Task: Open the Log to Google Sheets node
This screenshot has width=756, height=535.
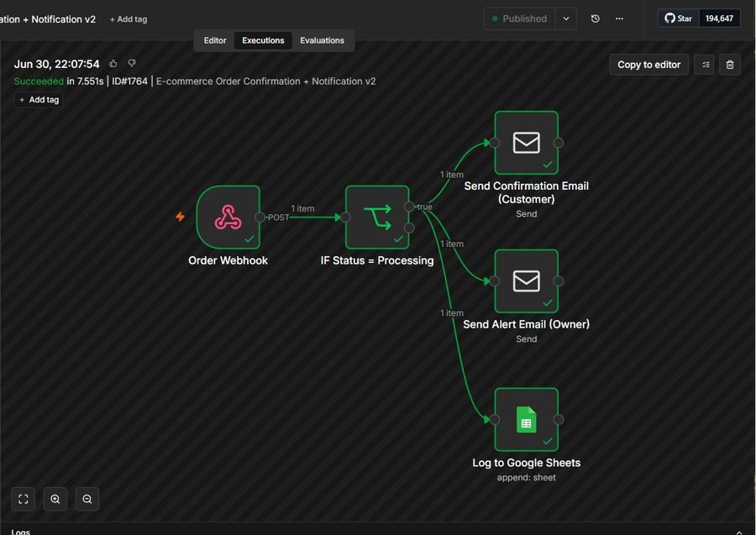Action: point(526,419)
